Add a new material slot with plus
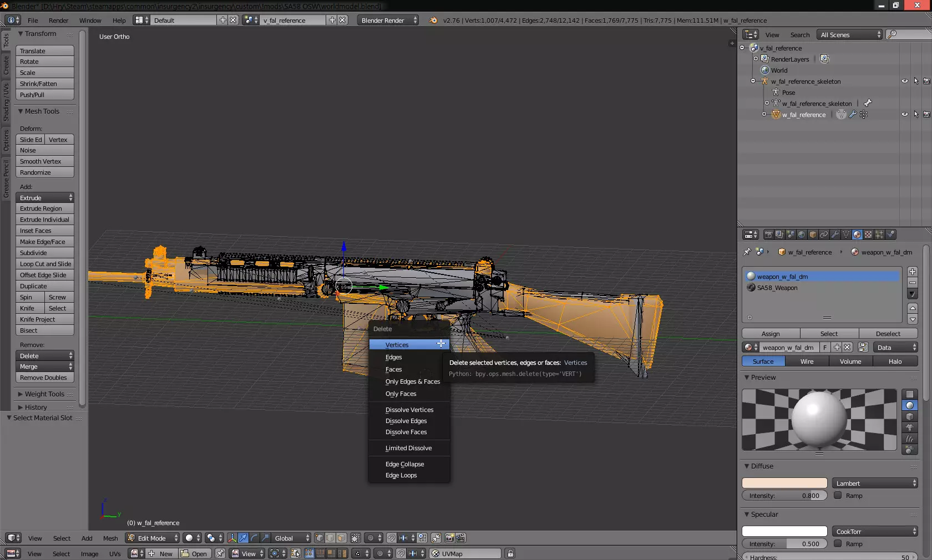 pyautogui.click(x=913, y=272)
